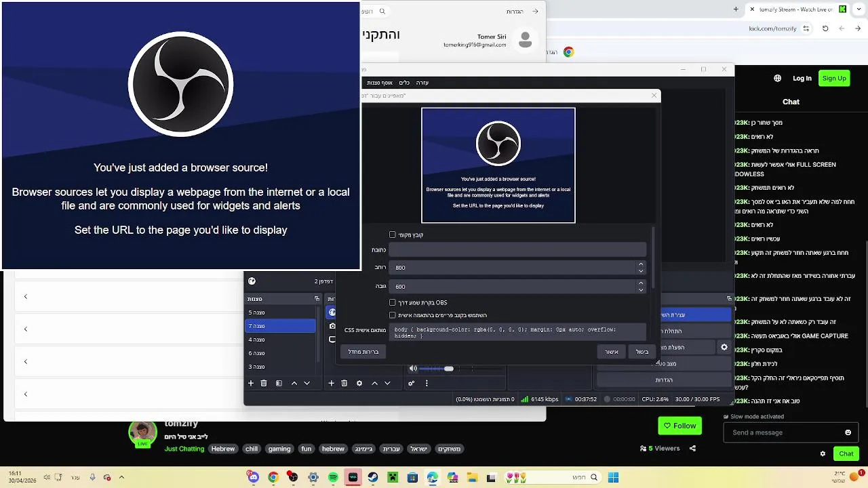Click the URL input field
Image resolution: width=868 pixels, height=488 pixels.
pyautogui.click(x=517, y=249)
